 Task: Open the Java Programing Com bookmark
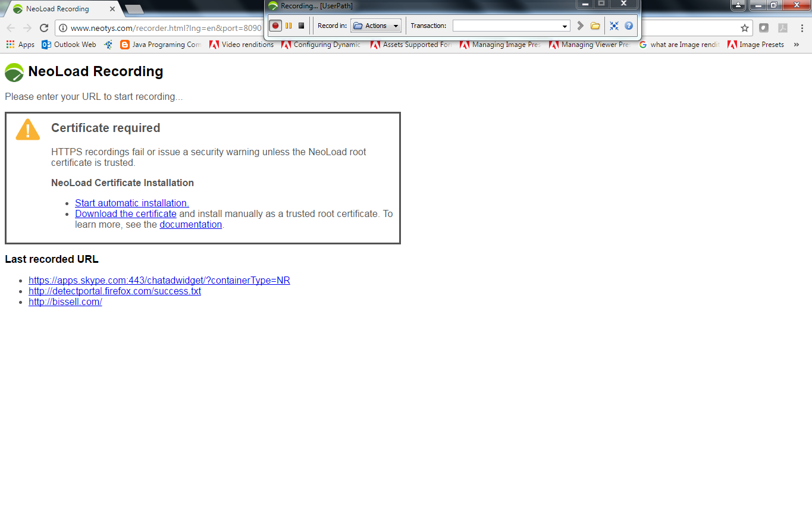pyautogui.click(x=161, y=45)
